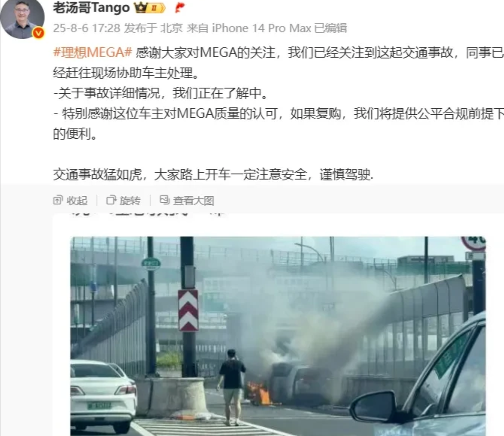Click the orange V verification badge
This screenshot has width=504, height=436.
click(x=38, y=33)
